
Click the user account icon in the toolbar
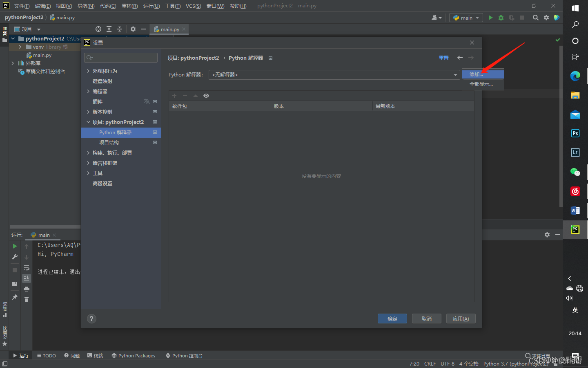click(x=436, y=18)
